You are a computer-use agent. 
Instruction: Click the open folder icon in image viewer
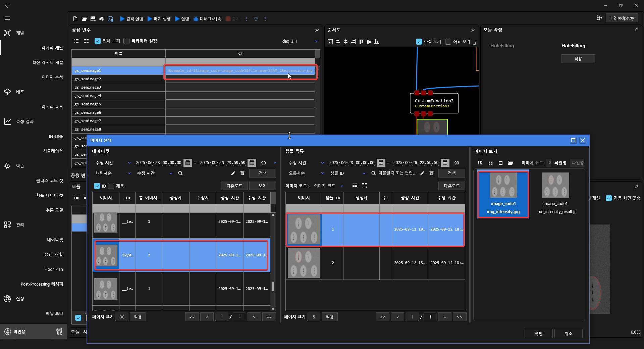tap(511, 163)
